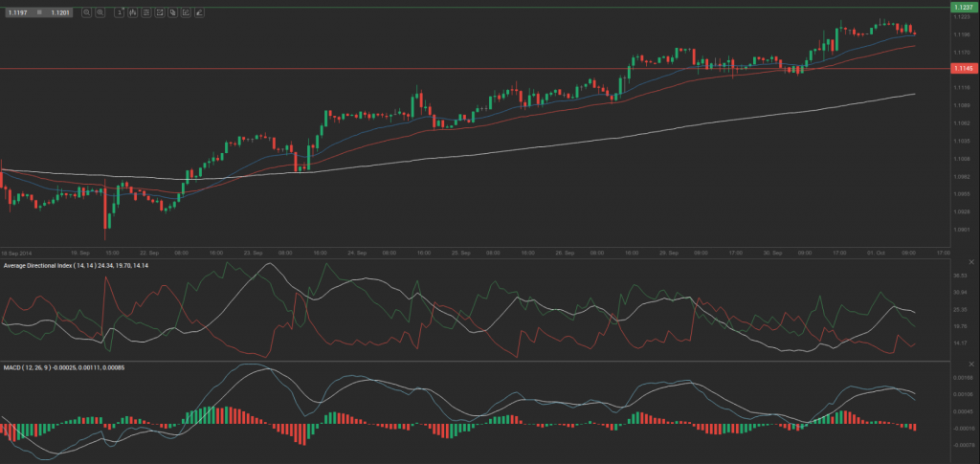The width and height of the screenshot is (980, 464).
Task: Click the 0.00168 value on MACD scale
Action: click(x=962, y=378)
